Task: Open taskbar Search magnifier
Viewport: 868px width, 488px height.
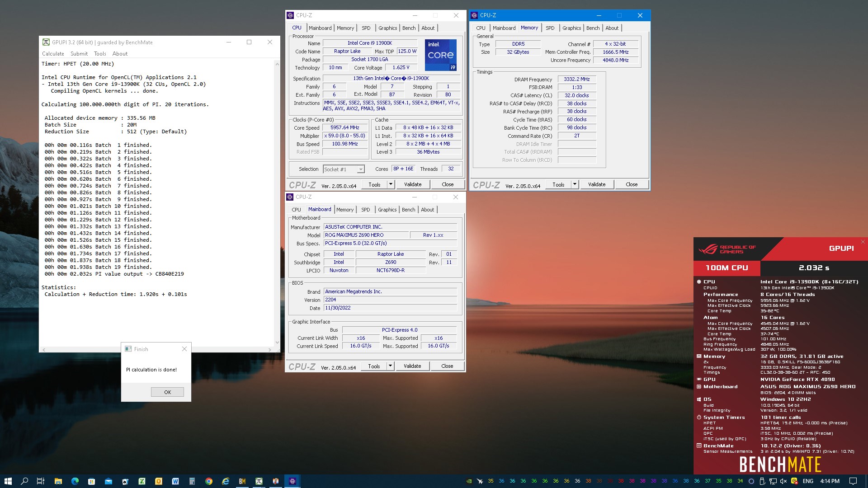Action: pos(24,481)
